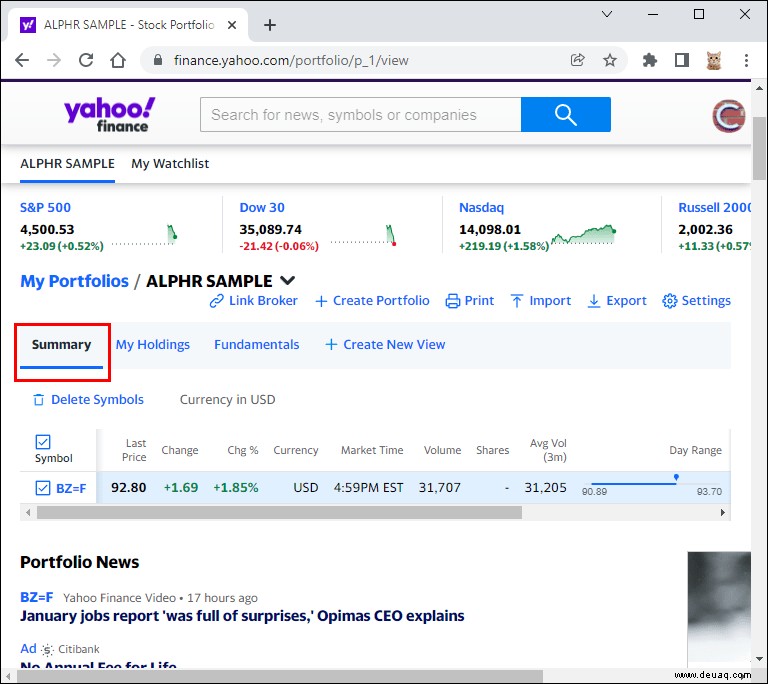
Task: Click the table scrollbar left arrow
Action: (x=28, y=513)
